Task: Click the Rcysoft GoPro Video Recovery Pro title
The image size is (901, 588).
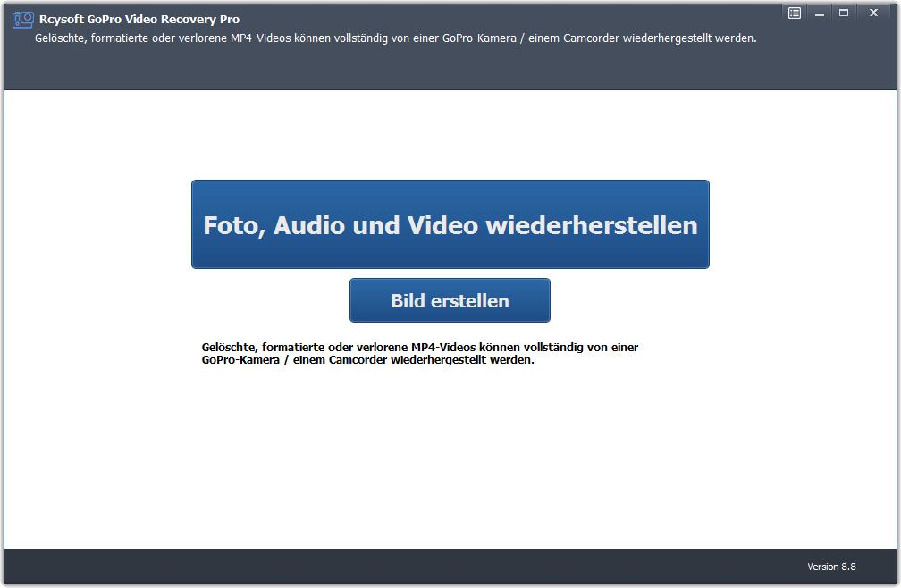Action: point(139,19)
